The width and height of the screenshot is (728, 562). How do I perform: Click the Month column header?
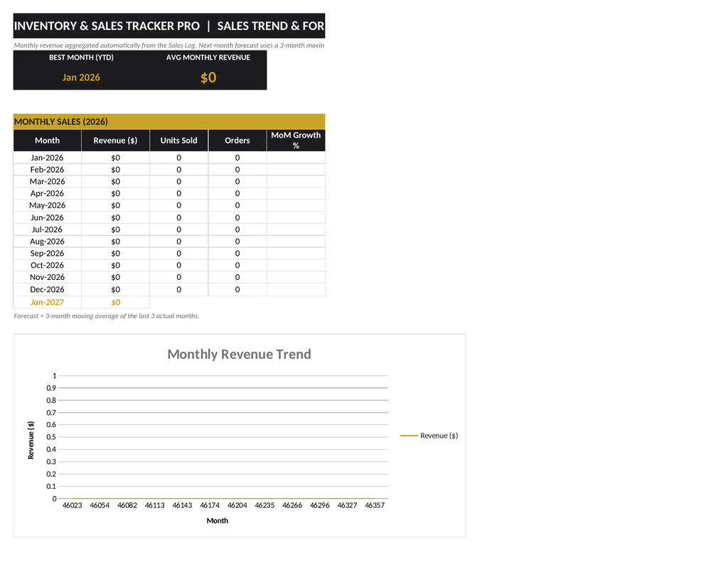point(48,141)
